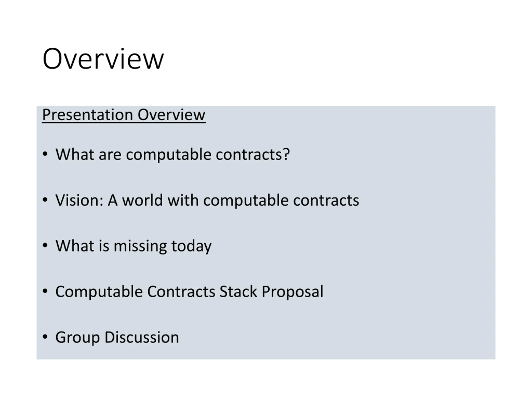Screen dimensions: 532x399
Task: Click the slide title "Overview"
Action: click(x=103, y=59)
